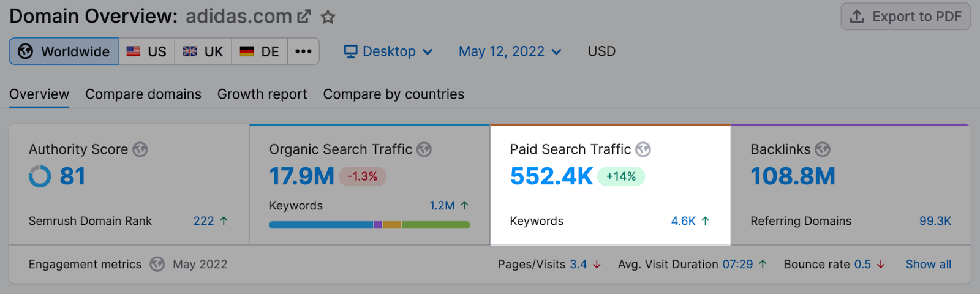Switch database to UK
The height and width of the screenshot is (294, 980).
203,51
